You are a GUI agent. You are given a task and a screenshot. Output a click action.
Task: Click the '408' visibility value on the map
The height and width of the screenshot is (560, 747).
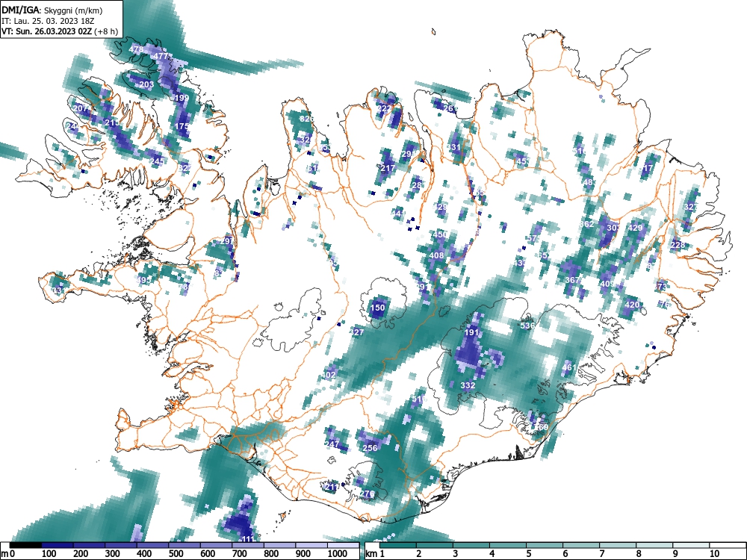point(436,255)
